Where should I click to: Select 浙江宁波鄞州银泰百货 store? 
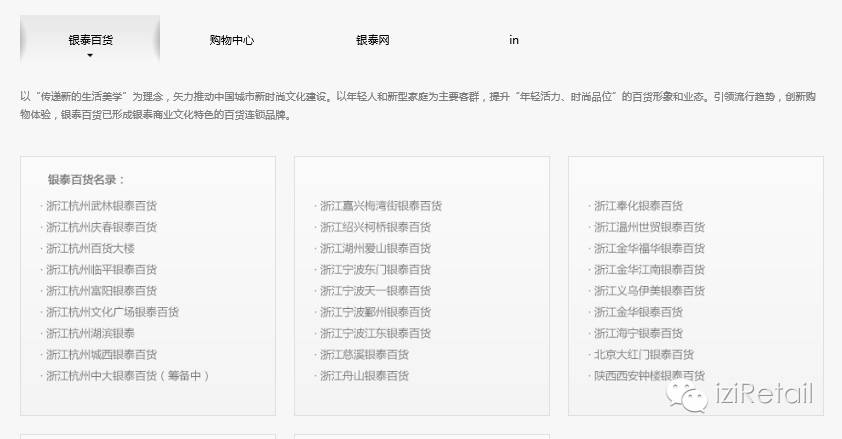click(375, 312)
